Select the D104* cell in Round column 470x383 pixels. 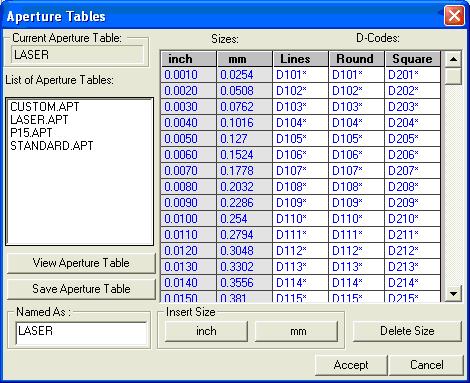(357, 123)
